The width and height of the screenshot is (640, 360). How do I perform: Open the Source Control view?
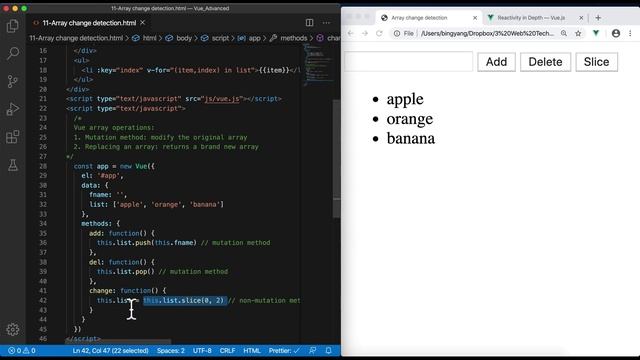(x=13, y=81)
